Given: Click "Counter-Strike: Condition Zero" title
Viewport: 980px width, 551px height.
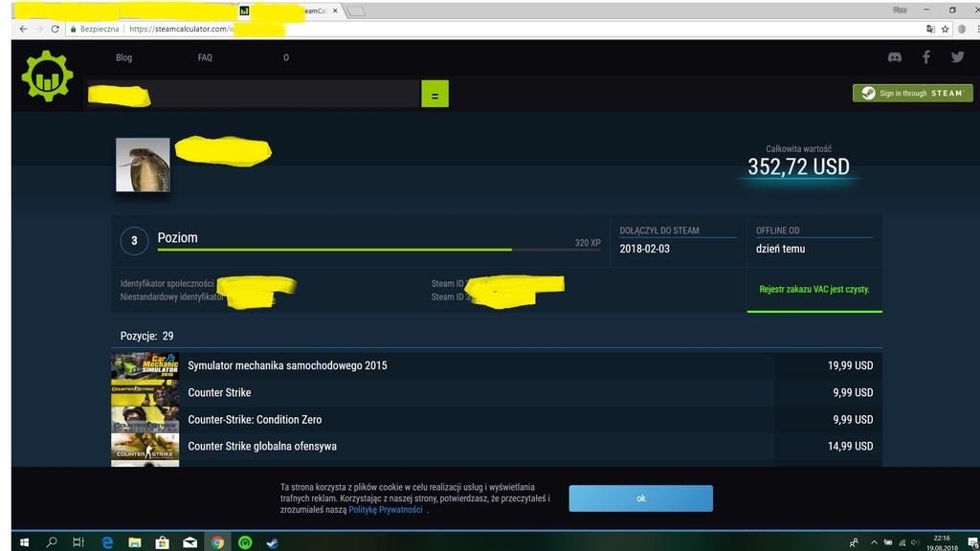Looking at the screenshot, I should click(255, 420).
